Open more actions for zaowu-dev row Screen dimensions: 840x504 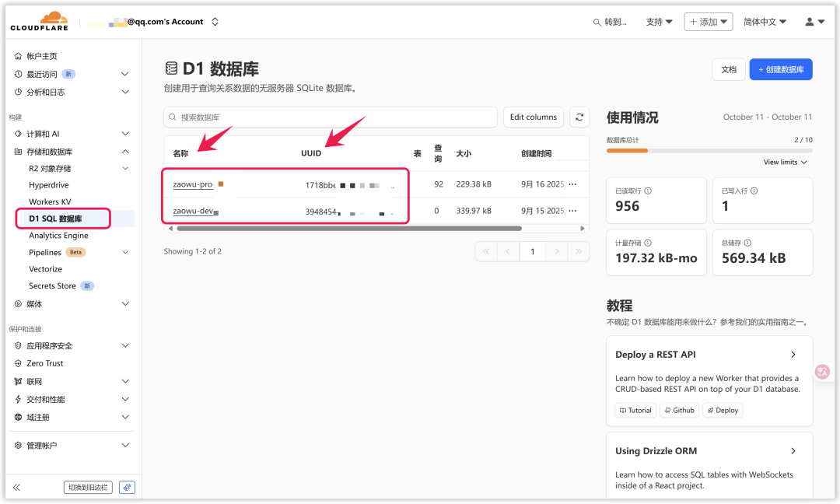(x=572, y=211)
